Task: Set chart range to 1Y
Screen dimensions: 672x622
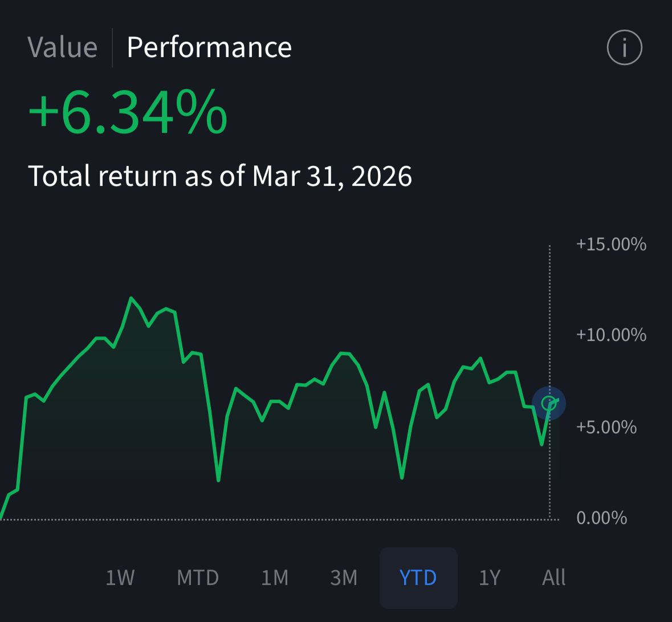Action: point(489,578)
